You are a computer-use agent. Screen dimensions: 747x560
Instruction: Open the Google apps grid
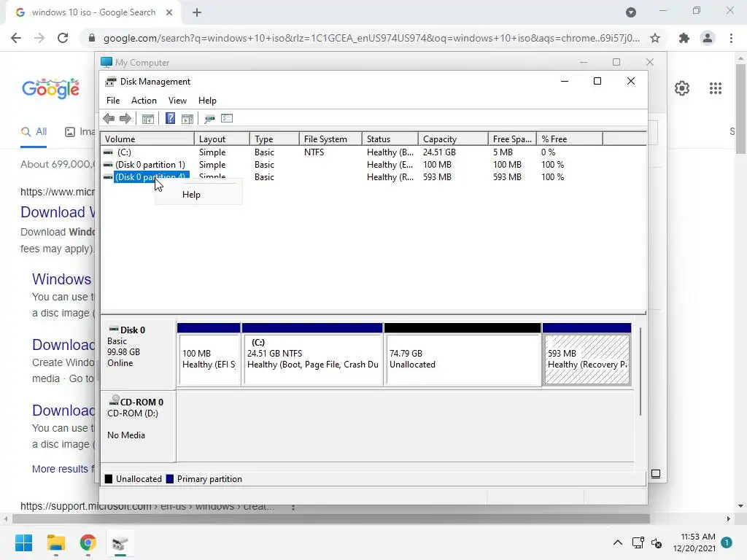click(x=716, y=88)
